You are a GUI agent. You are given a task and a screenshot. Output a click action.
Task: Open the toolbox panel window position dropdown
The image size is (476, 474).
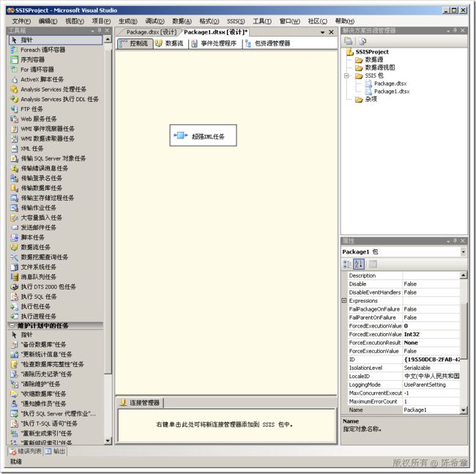point(92,31)
